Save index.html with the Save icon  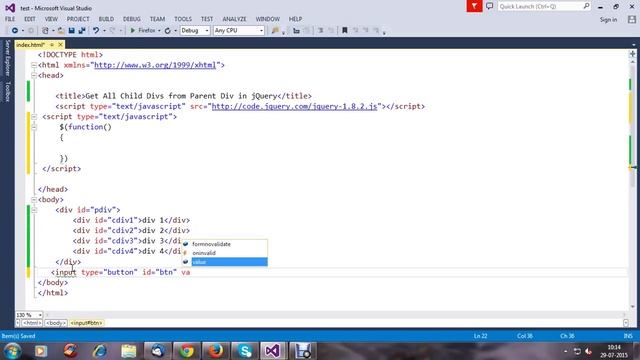(71, 31)
